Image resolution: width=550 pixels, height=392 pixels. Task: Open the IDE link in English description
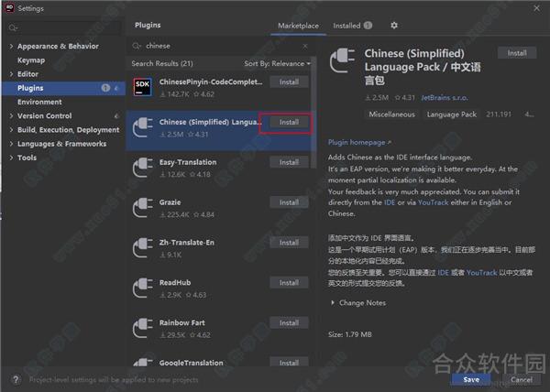pos(390,202)
